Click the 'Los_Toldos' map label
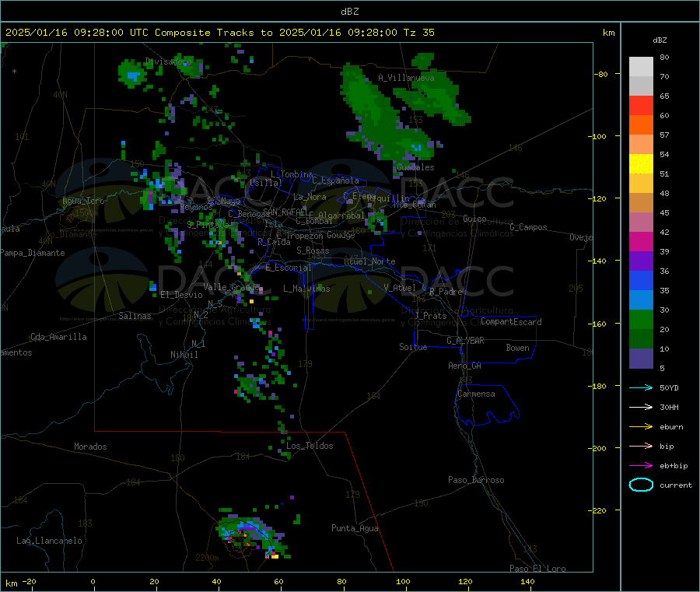The width and height of the screenshot is (700, 592). [310, 446]
